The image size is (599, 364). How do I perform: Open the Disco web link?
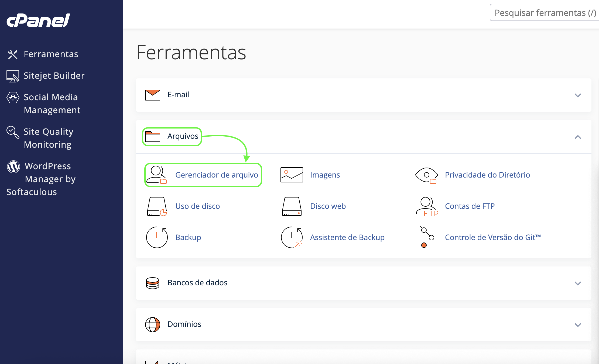click(328, 206)
